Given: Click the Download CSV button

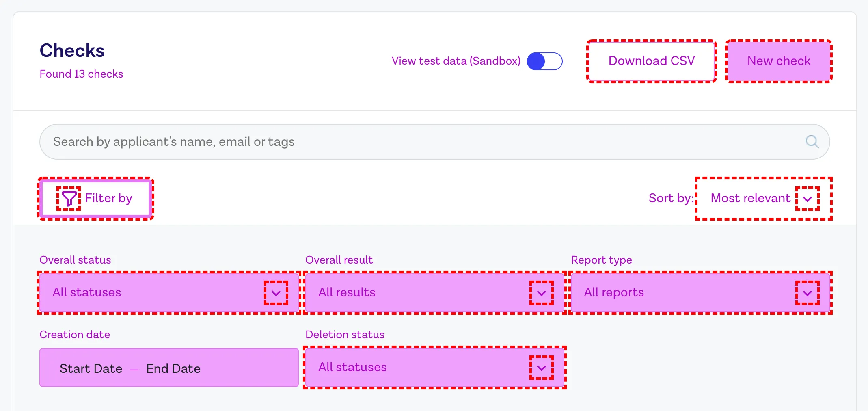Looking at the screenshot, I should point(652,61).
